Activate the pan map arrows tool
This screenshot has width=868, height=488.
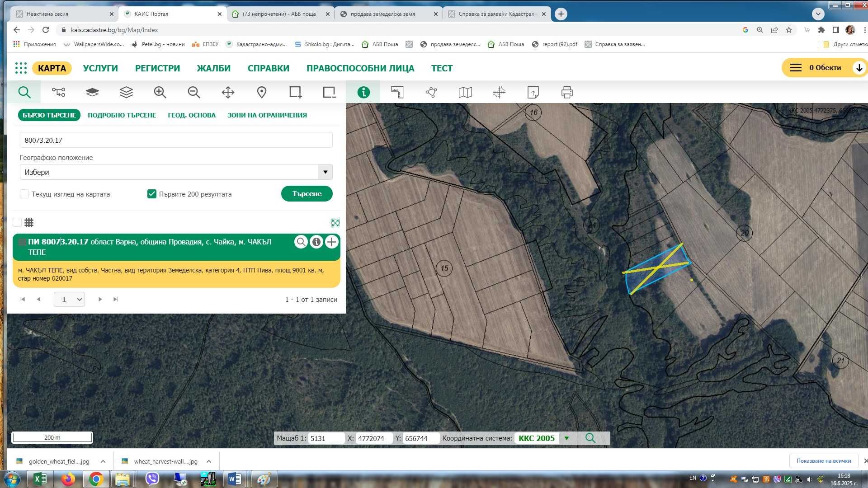[x=228, y=93]
